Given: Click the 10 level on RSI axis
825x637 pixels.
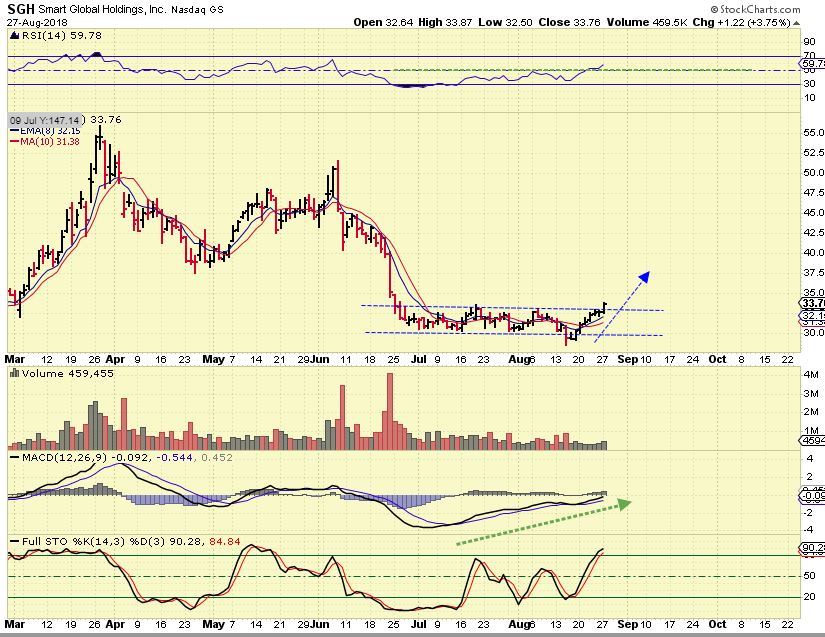Looking at the screenshot, I should [x=810, y=98].
